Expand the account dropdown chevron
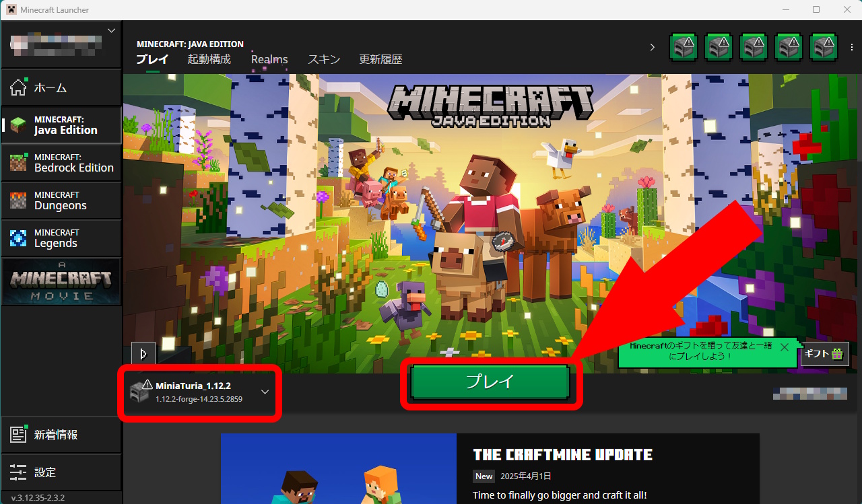Screen dimensions: 862x504 [x=111, y=30]
